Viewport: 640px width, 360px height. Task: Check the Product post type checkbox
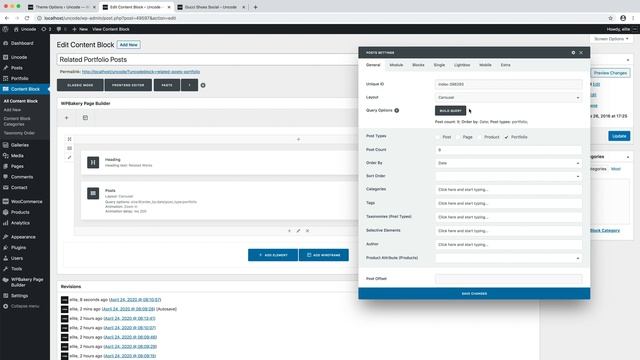click(x=480, y=137)
